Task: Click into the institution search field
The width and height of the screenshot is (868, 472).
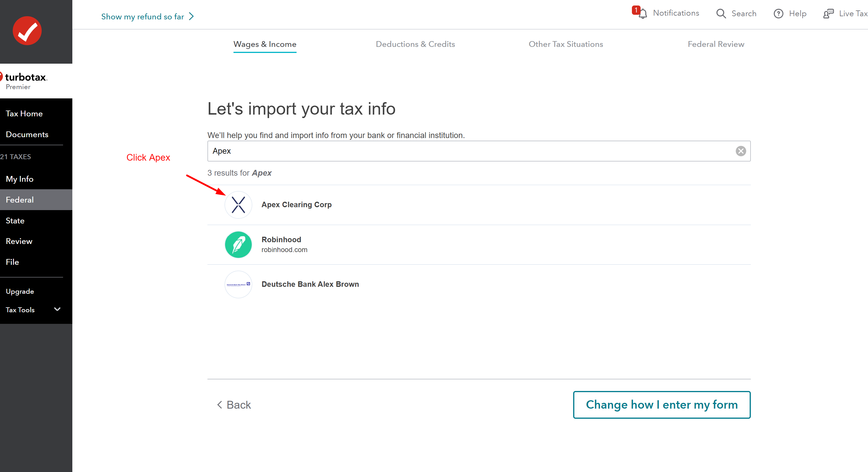Action: [x=472, y=151]
